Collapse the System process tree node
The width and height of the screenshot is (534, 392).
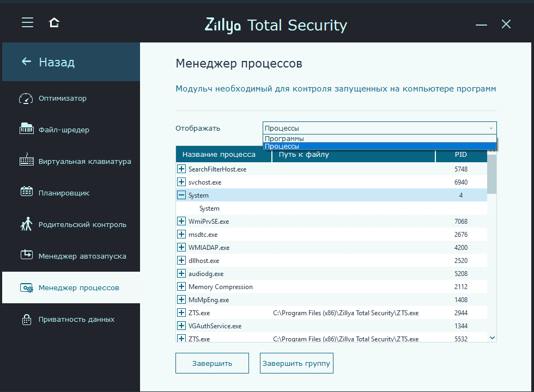[181, 195]
